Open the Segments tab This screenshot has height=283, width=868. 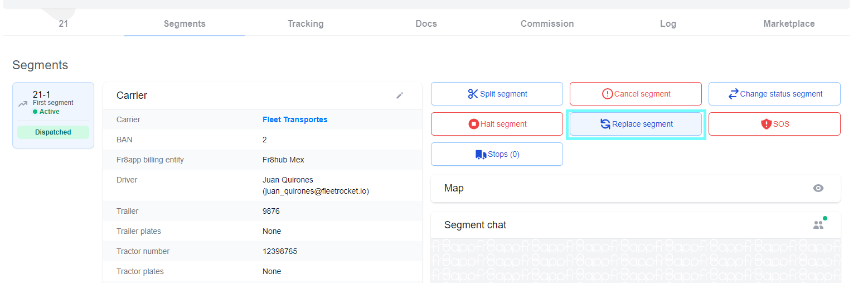(x=185, y=23)
